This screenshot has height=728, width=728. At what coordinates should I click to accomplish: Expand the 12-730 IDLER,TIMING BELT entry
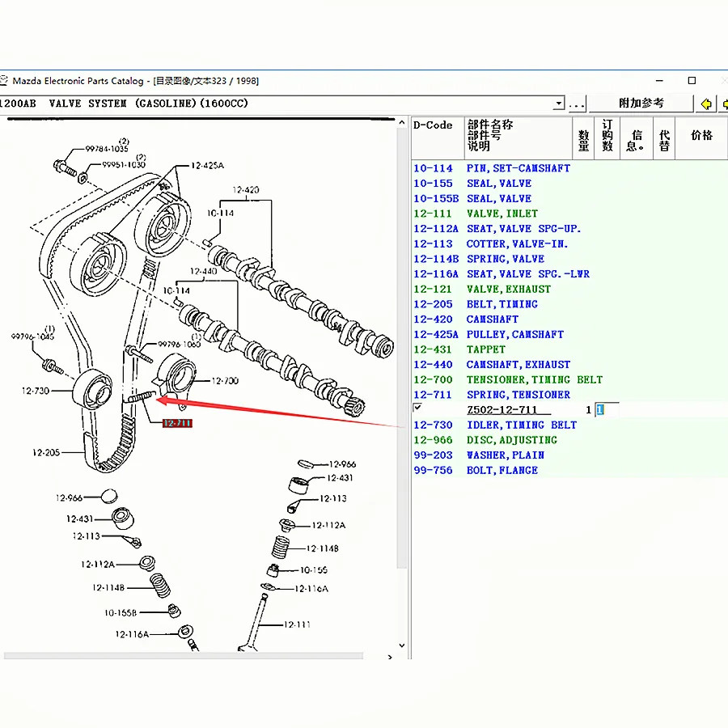[x=521, y=425]
